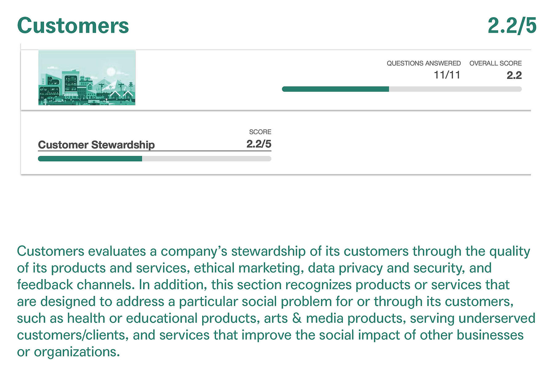Click the 11/11 questions answered value

447,75
